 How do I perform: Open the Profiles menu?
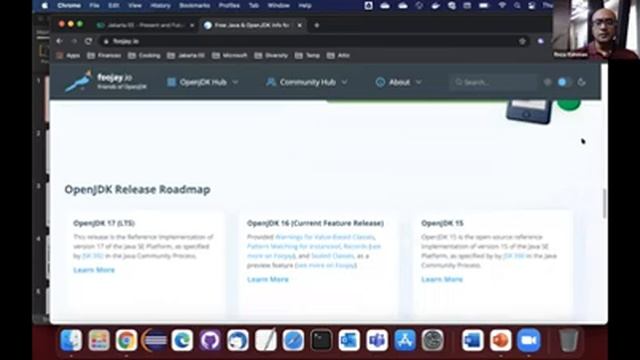coord(229,6)
